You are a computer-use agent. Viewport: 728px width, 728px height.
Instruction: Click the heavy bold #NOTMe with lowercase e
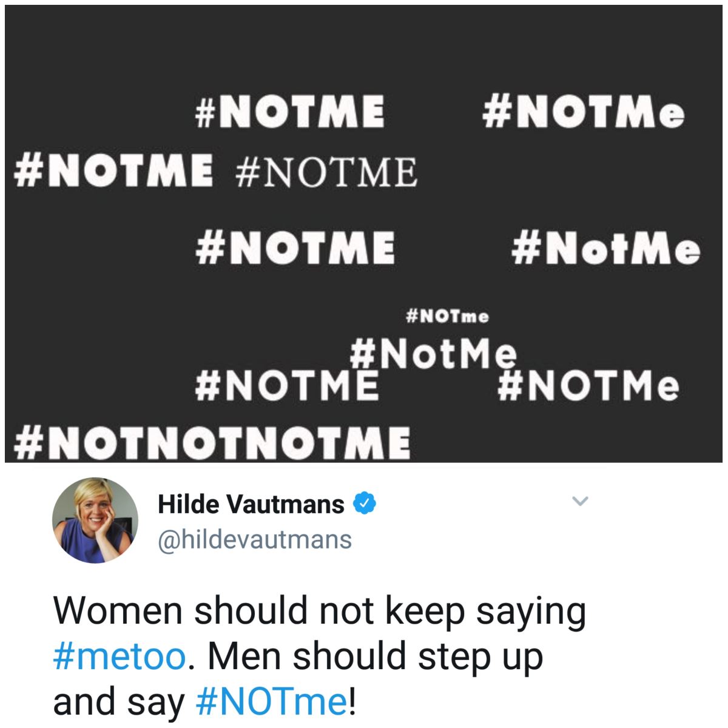click(x=584, y=112)
